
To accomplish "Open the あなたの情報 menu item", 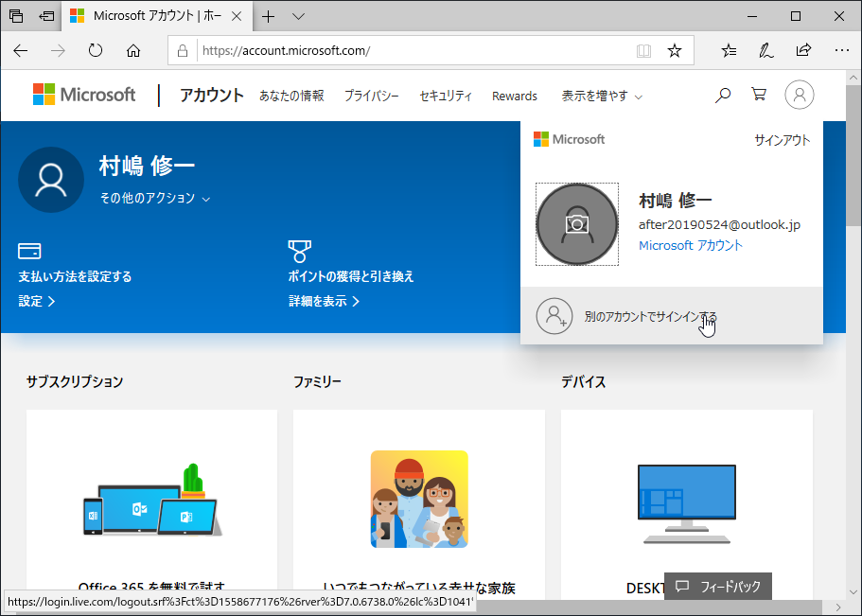I will click(x=292, y=96).
